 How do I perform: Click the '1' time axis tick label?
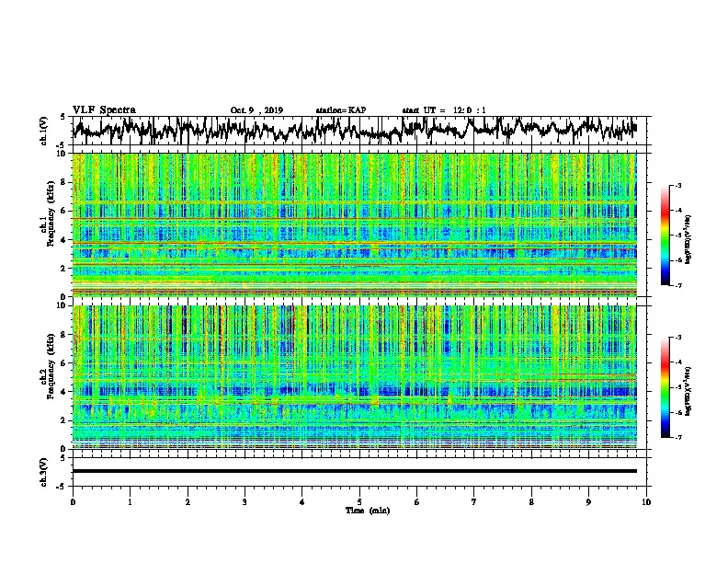coord(130,502)
